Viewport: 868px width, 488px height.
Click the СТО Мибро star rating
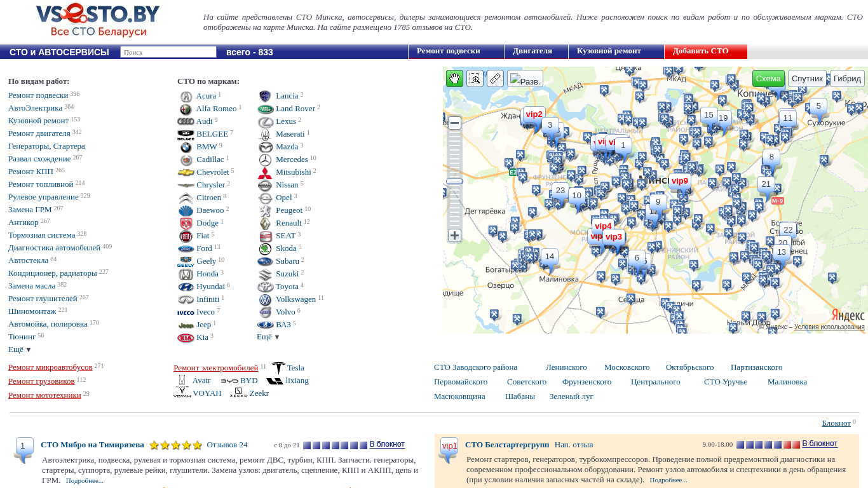pos(175,445)
